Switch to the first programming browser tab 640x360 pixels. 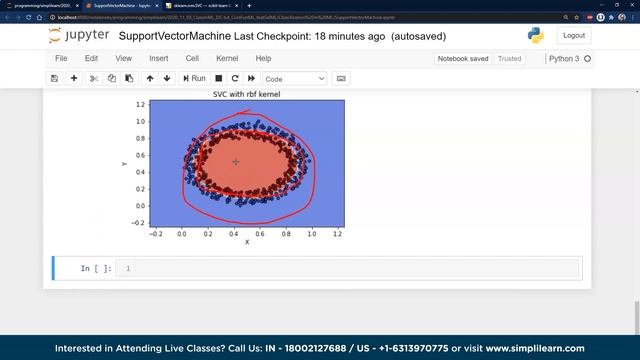tap(41, 6)
